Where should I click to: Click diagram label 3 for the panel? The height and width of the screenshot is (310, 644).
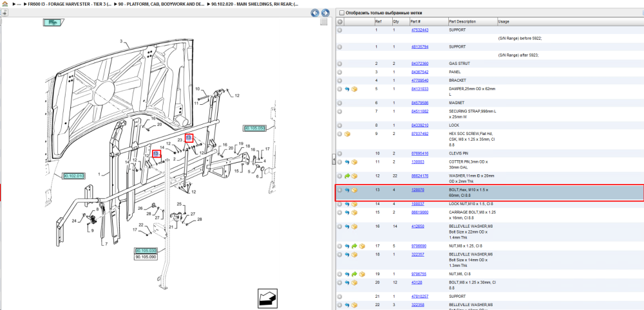click(x=121, y=41)
